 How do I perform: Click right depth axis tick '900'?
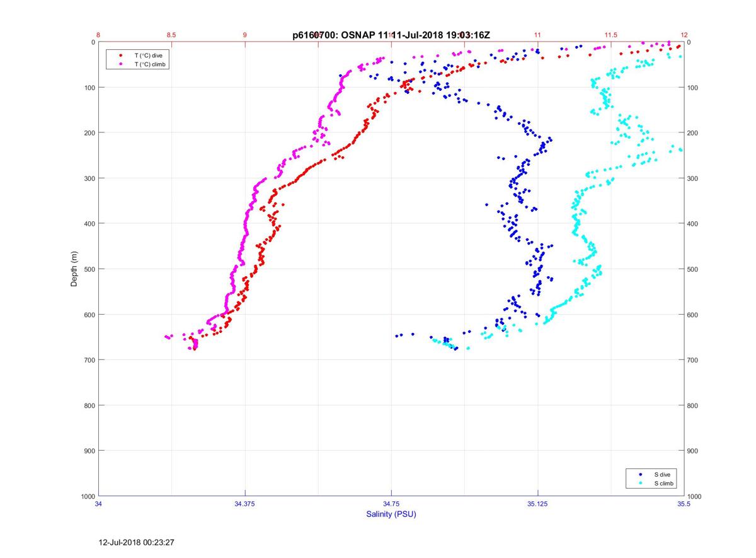(x=694, y=451)
